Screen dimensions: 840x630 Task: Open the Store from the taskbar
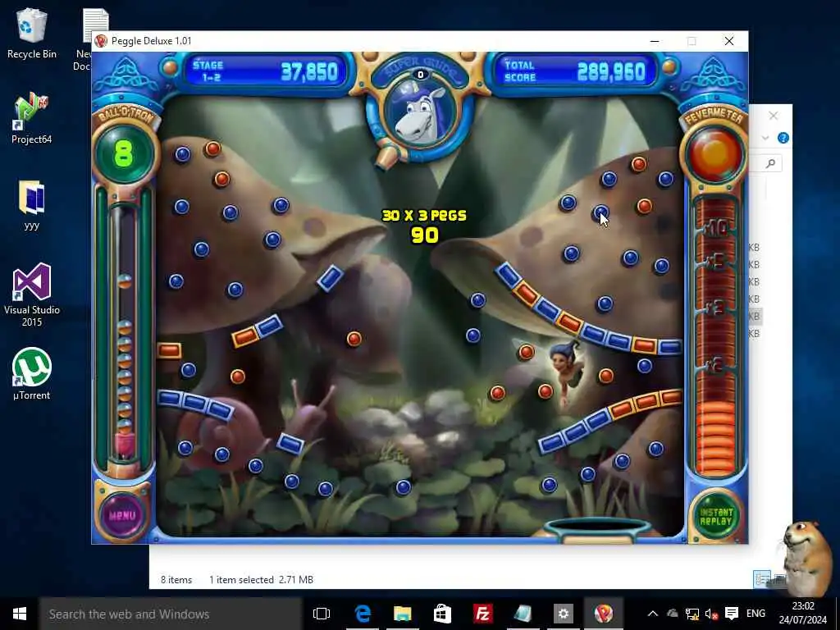pos(442,614)
